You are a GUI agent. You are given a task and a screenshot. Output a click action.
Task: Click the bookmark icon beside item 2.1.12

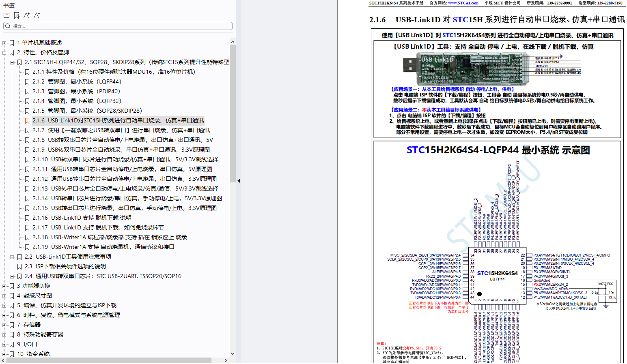27,179
